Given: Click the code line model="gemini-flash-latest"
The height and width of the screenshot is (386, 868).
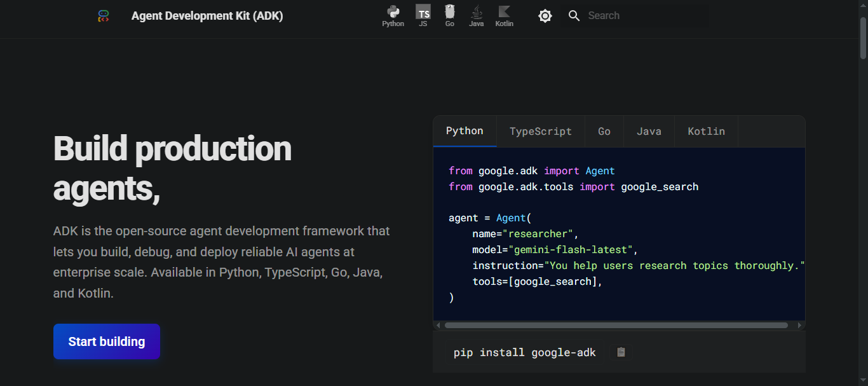Looking at the screenshot, I should 555,250.
